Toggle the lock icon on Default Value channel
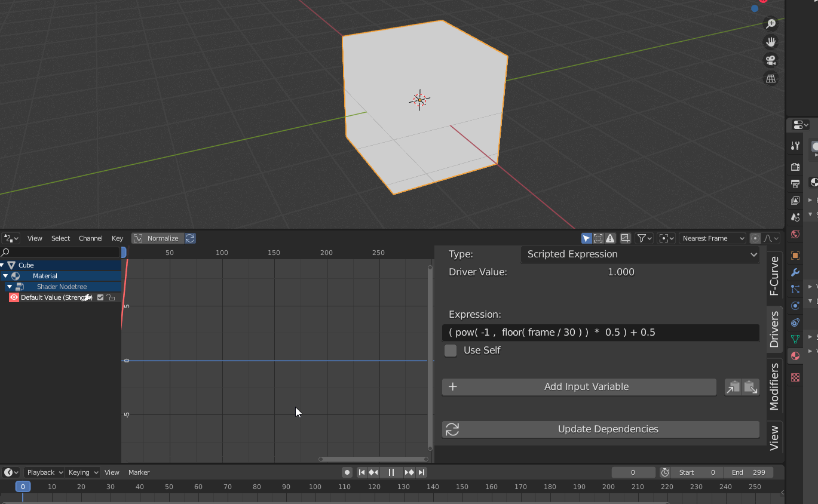The height and width of the screenshot is (504, 818). [111, 297]
